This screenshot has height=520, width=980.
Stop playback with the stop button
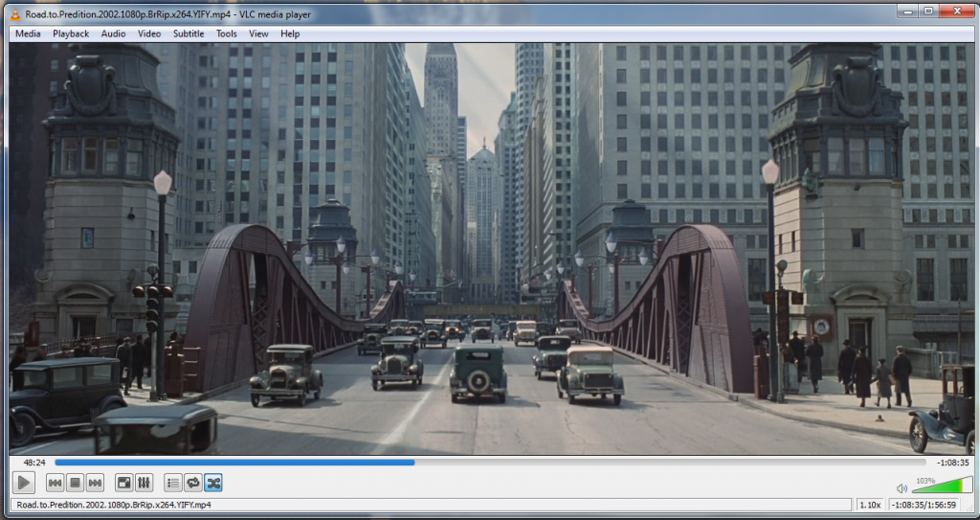click(75, 483)
